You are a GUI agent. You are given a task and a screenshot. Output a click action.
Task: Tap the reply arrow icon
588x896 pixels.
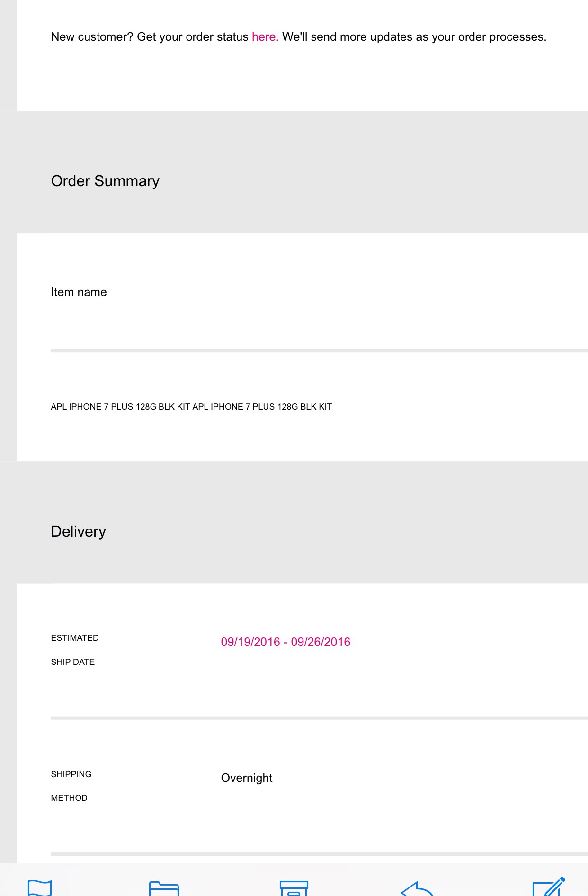point(417,888)
